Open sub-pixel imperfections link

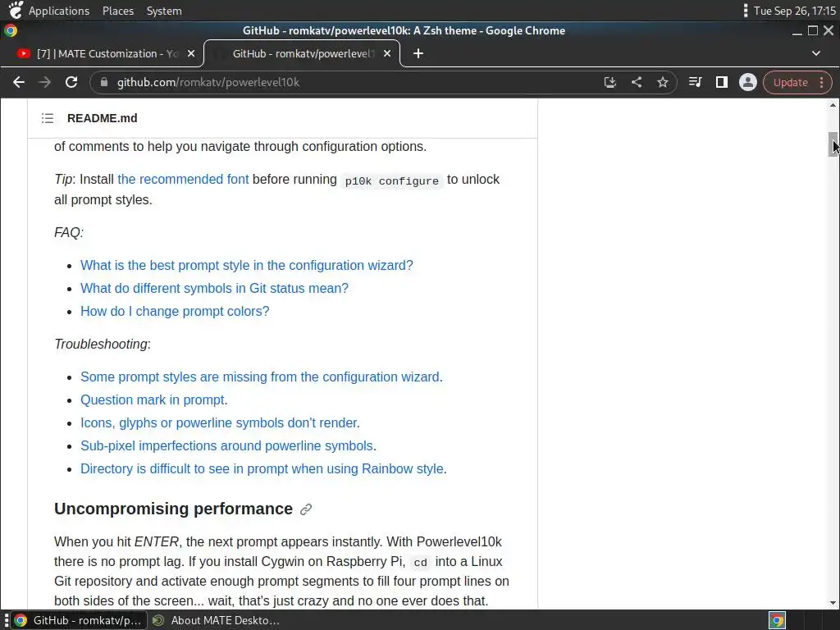click(x=226, y=446)
